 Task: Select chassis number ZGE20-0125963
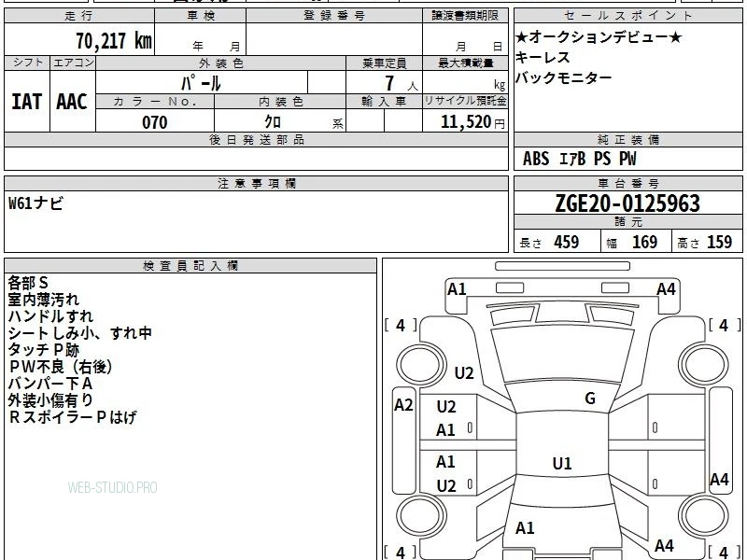point(627,203)
